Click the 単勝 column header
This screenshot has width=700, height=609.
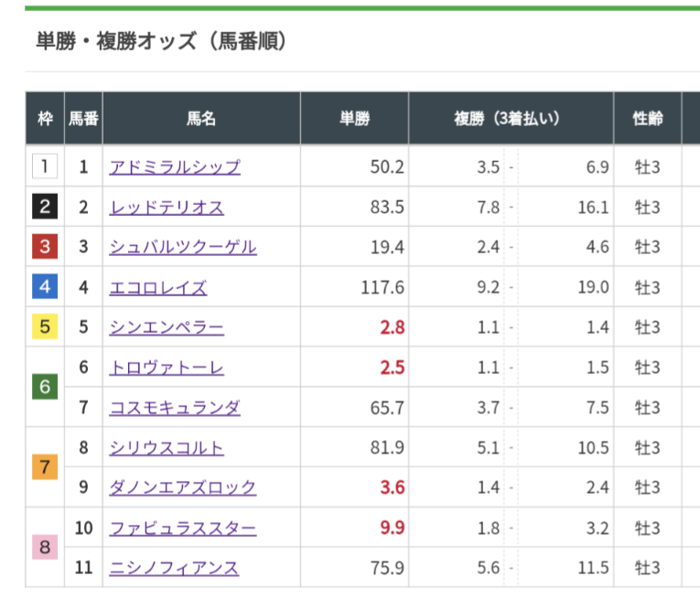pos(354,119)
